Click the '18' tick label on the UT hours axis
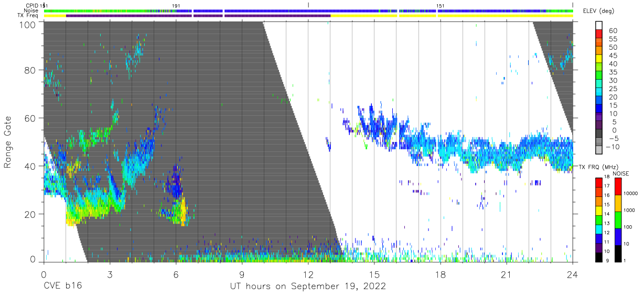This screenshot has width=644, height=297. coord(440,275)
